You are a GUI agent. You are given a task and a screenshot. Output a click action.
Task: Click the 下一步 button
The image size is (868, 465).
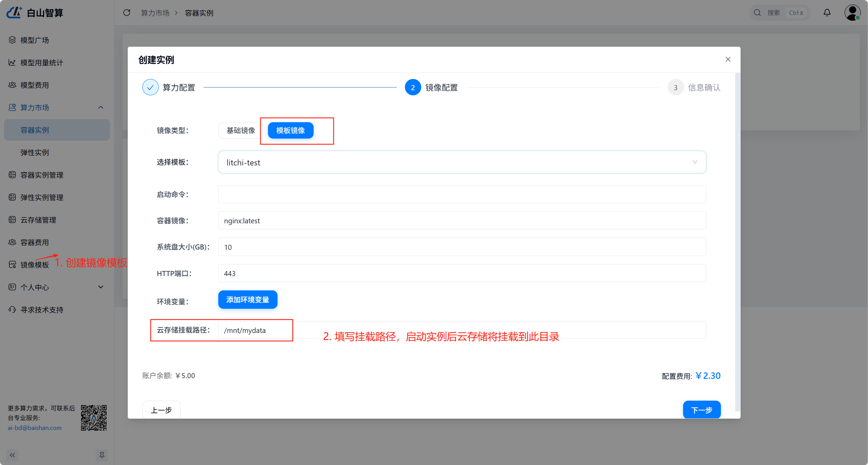coord(701,410)
